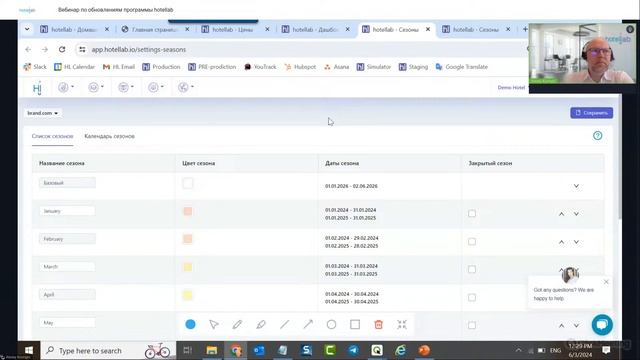Delete annotations with the red trash icon
The height and width of the screenshot is (360, 640).
[378, 324]
